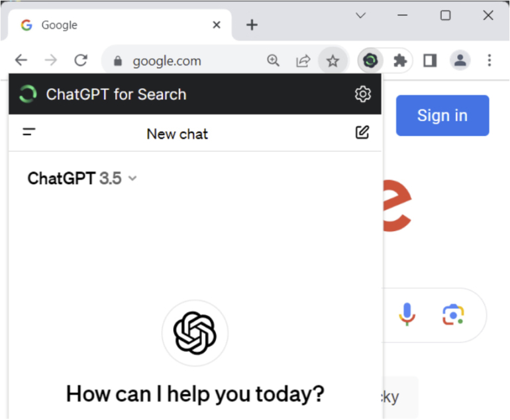Open ChatGPT for Search settings gear
Screen dimensions: 510x420
362,94
